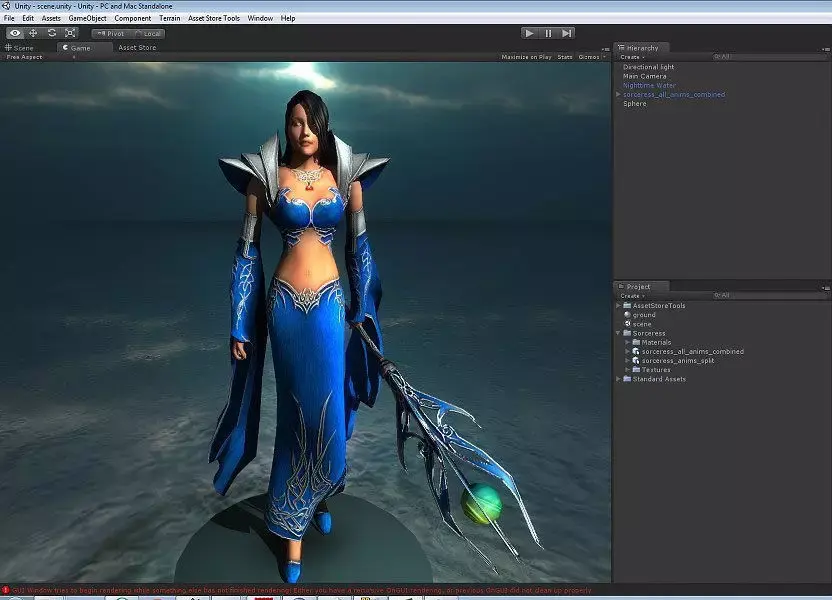Expand the AssetStoreTools folder

pyautogui.click(x=618, y=306)
